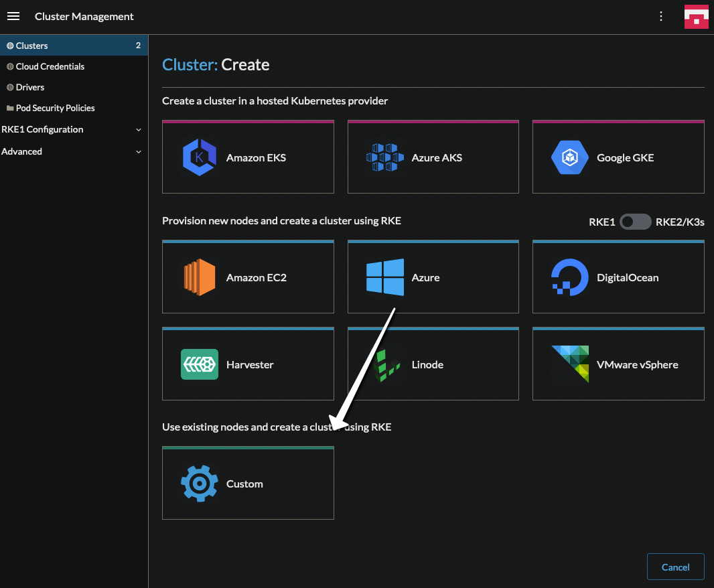
Task: Select the Amazon EC2 node driver icon
Action: pyautogui.click(x=199, y=277)
